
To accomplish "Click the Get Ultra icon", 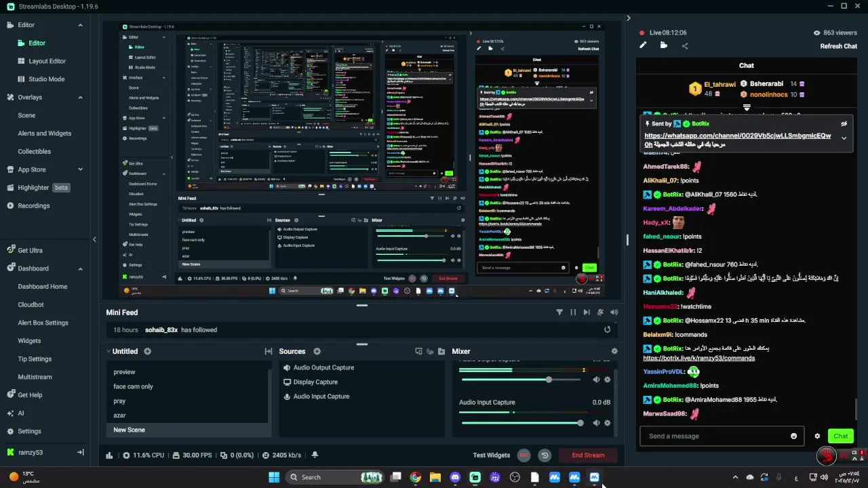I will (10, 250).
